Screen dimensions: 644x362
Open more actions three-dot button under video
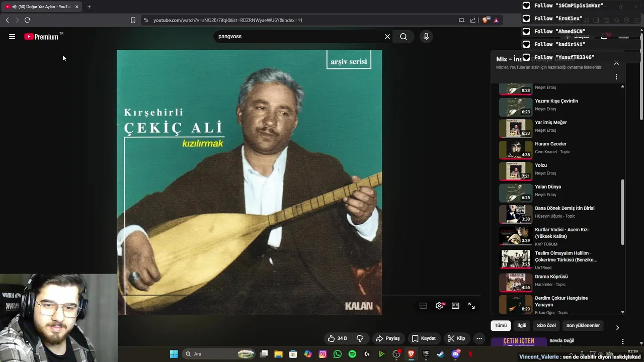(x=479, y=338)
